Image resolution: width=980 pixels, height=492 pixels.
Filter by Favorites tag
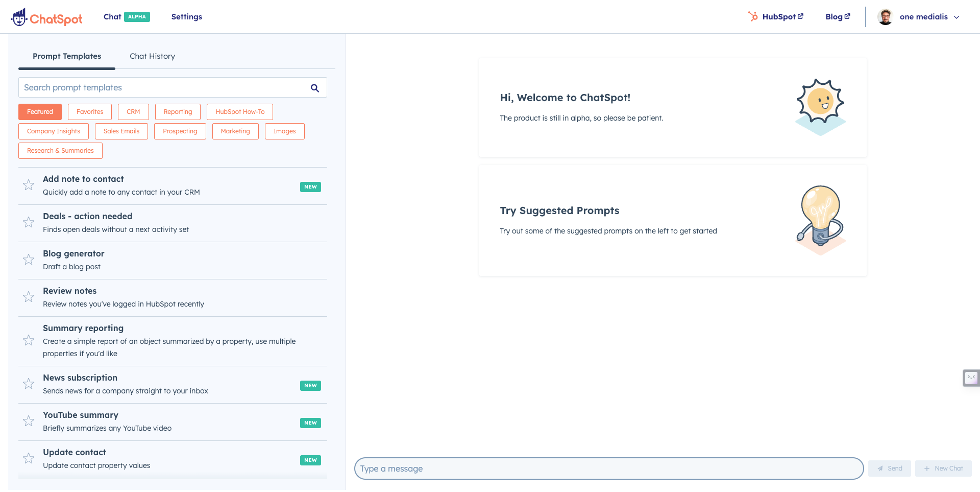tap(90, 112)
